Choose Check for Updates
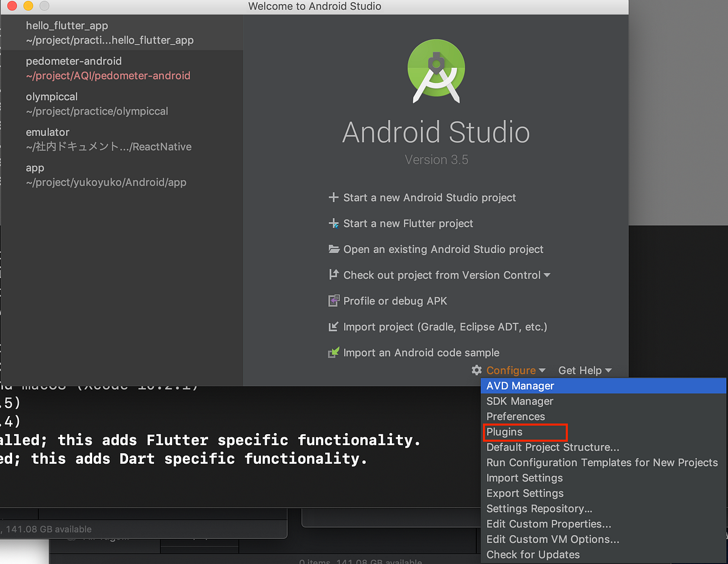 [533, 554]
